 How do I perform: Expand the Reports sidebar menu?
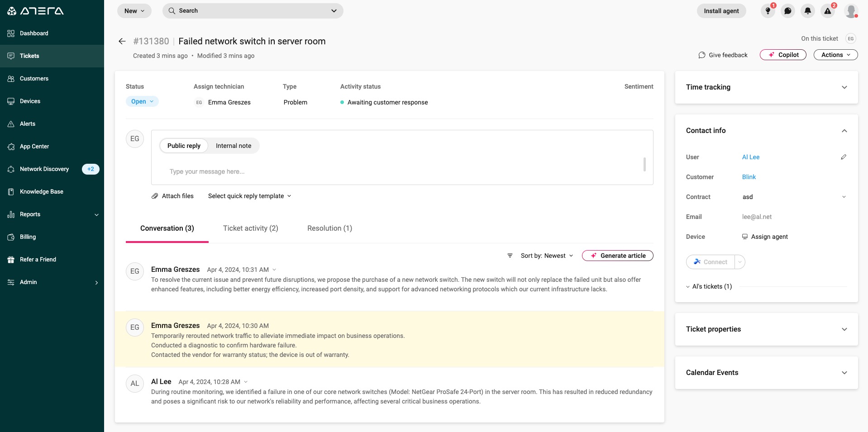click(x=52, y=214)
